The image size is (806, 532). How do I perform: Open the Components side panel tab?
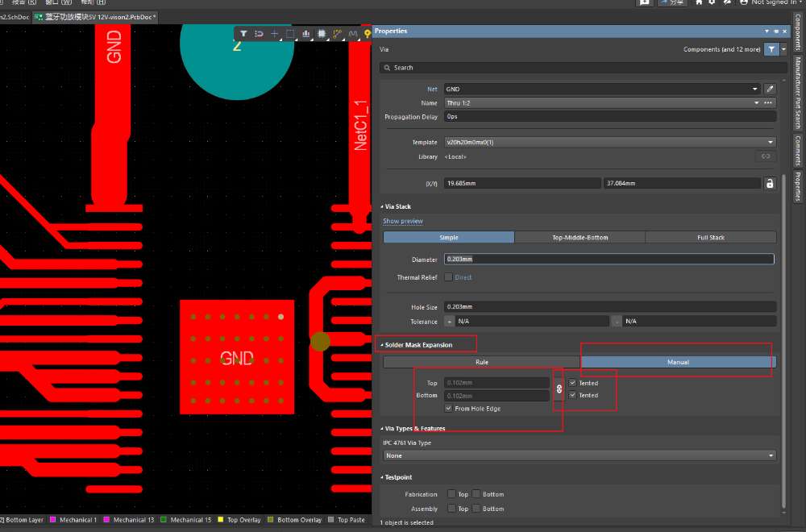click(798, 31)
